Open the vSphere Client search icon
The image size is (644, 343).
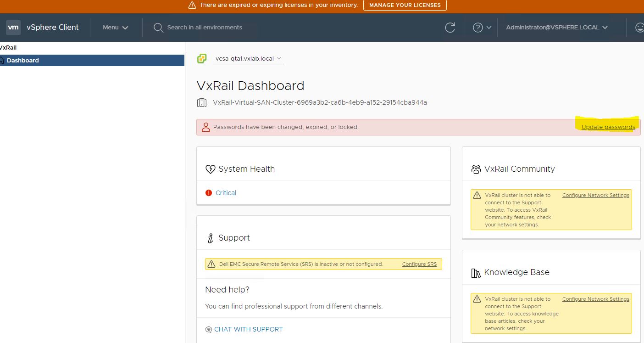(158, 28)
